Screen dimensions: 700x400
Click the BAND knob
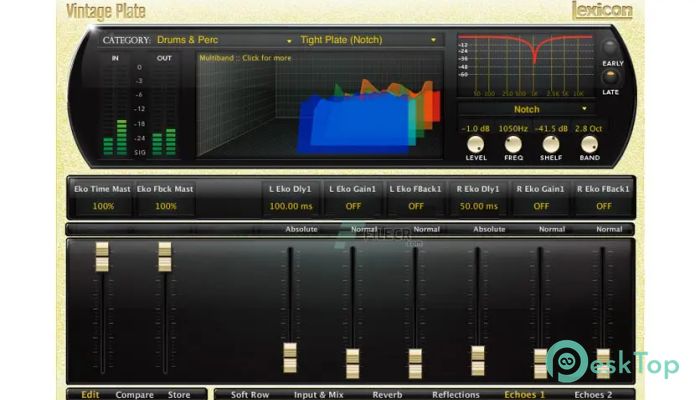tap(589, 145)
